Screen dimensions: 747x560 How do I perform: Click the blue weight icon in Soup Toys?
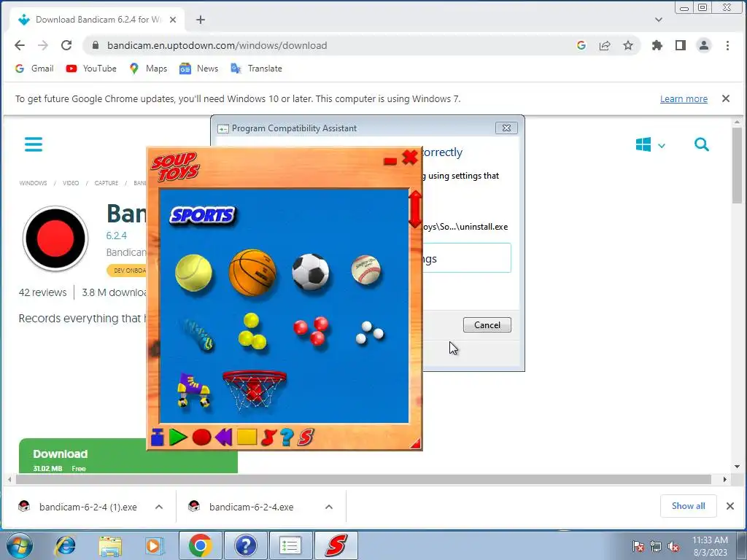(158, 437)
